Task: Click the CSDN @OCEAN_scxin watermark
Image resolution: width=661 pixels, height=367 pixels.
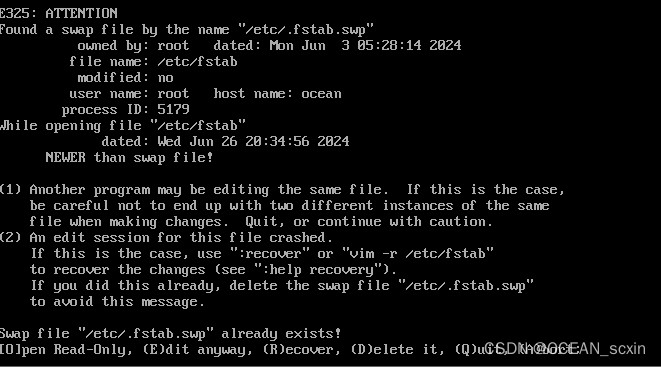Action: point(565,348)
